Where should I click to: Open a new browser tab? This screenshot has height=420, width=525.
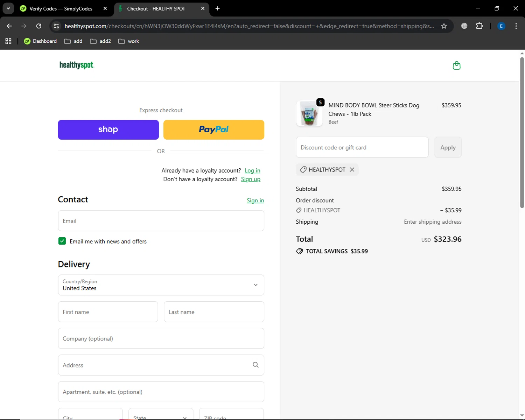pos(217,8)
